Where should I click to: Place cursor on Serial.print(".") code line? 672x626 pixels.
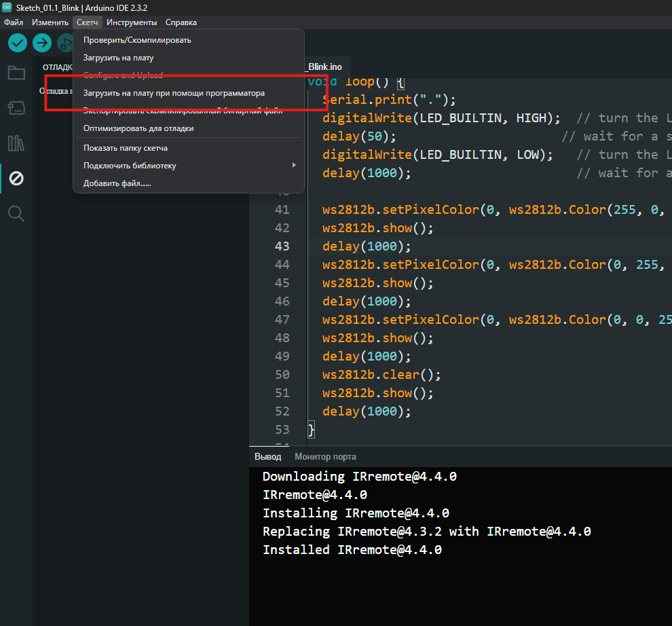(389, 100)
